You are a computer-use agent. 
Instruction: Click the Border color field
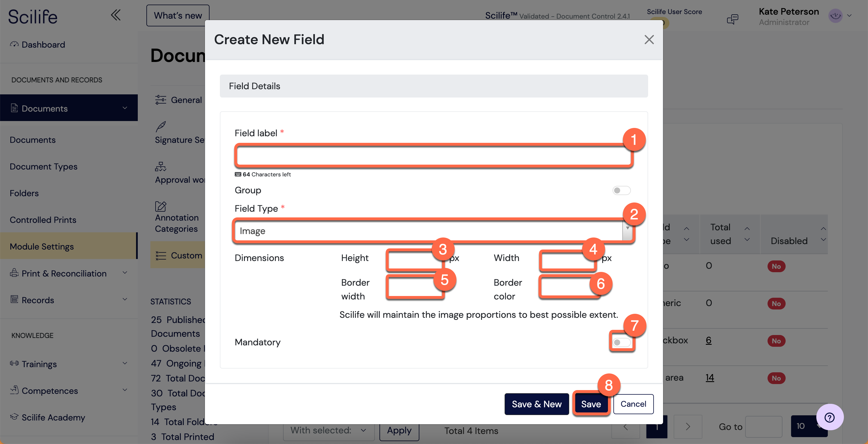pyautogui.click(x=568, y=287)
